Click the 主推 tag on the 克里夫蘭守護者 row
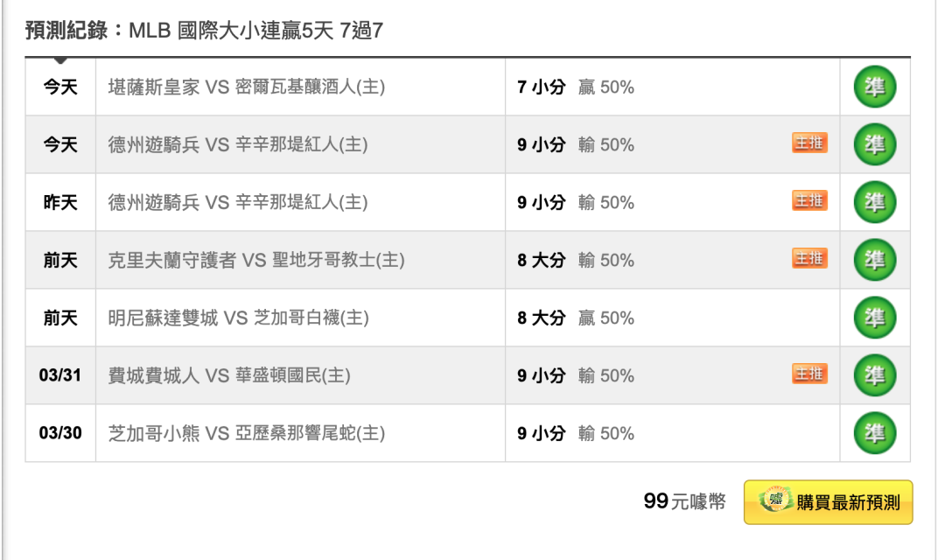The height and width of the screenshot is (560, 945). click(809, 258)
